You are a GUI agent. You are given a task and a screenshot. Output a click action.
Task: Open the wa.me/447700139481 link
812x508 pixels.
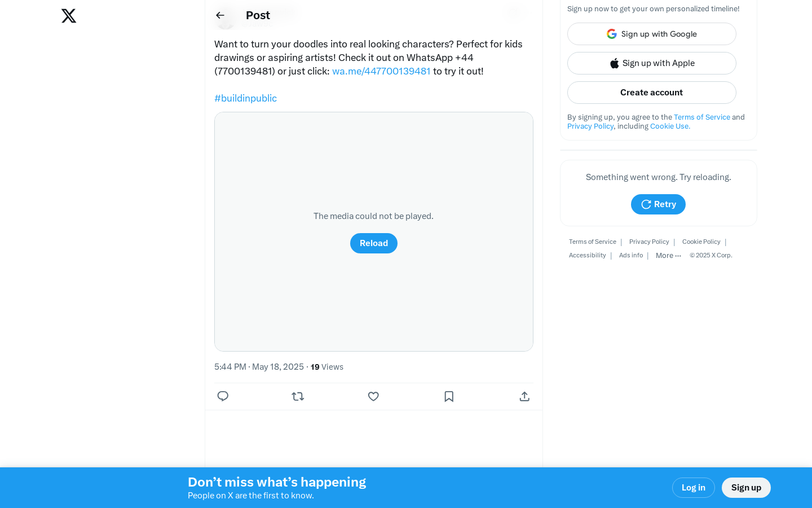[x=381, y=71]
